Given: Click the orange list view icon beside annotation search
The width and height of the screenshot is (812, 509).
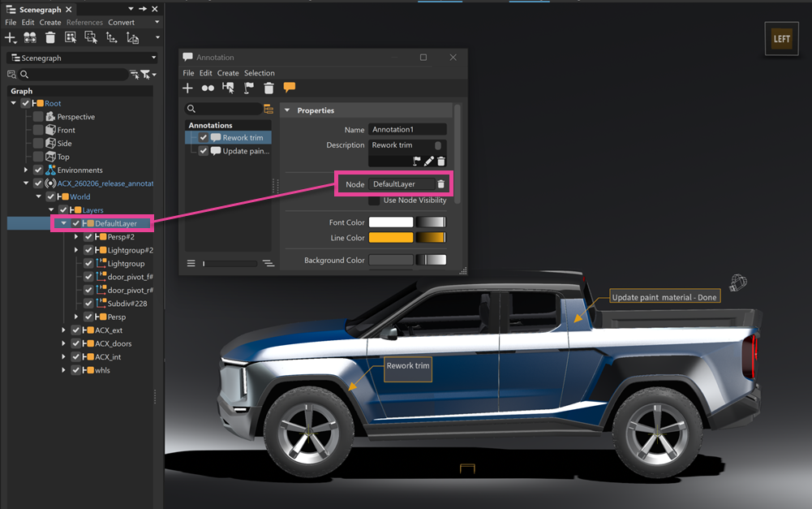Looking at the screenshot, I should tap(269, 109).
